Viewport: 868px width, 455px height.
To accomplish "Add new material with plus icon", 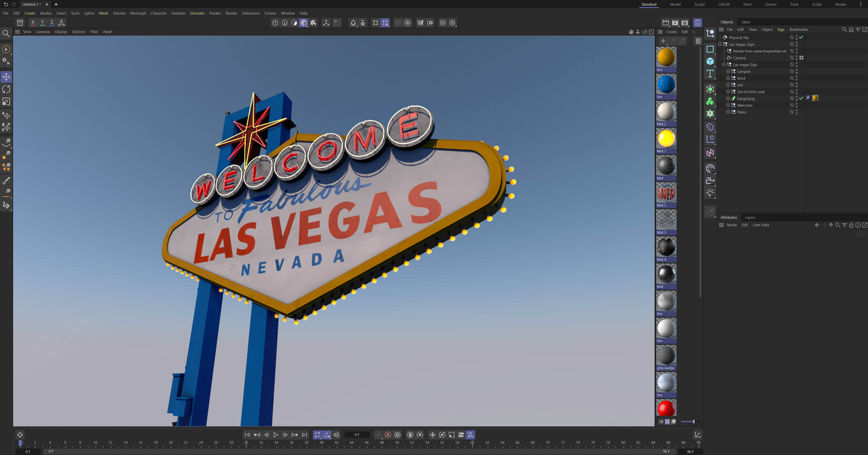I will coord(663,41).
